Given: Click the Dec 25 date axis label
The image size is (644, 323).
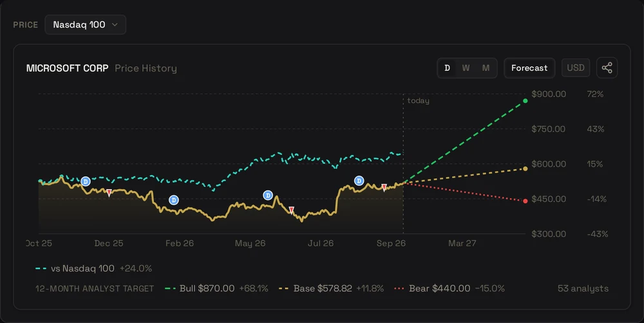Looking at the screenshot, I should coord(109,243).
